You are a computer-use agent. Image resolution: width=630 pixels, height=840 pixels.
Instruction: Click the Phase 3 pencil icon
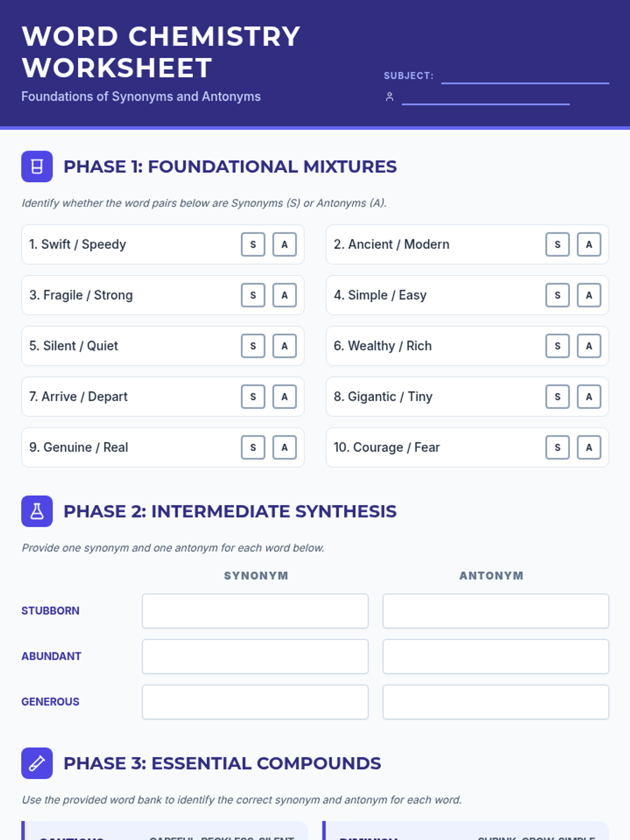coord(37,763)
